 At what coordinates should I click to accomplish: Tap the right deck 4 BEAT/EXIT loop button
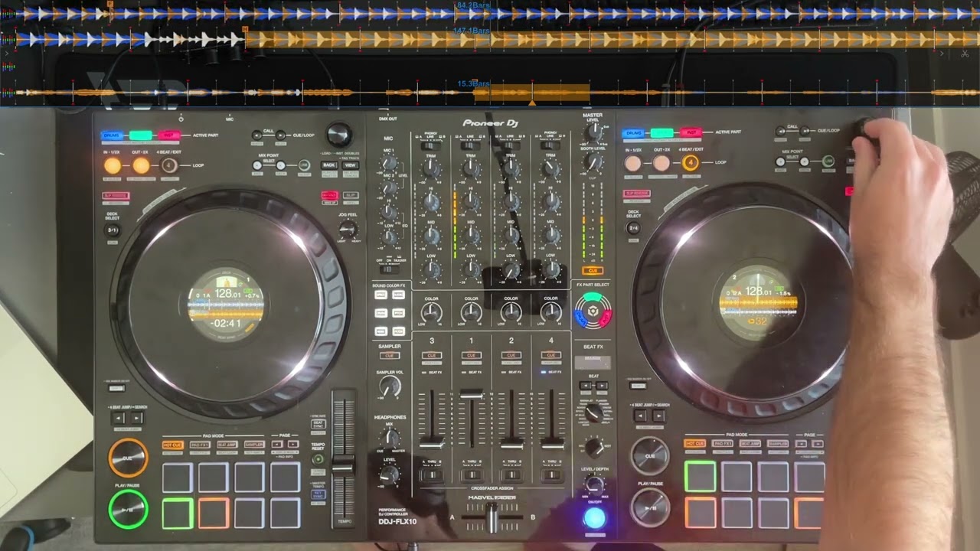[x=691, y=162]
